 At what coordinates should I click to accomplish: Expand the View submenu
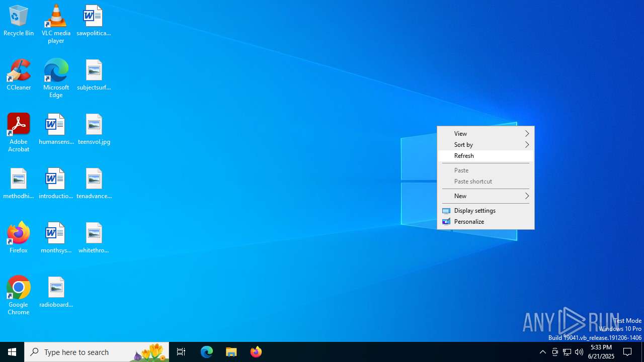coord(486,134)
